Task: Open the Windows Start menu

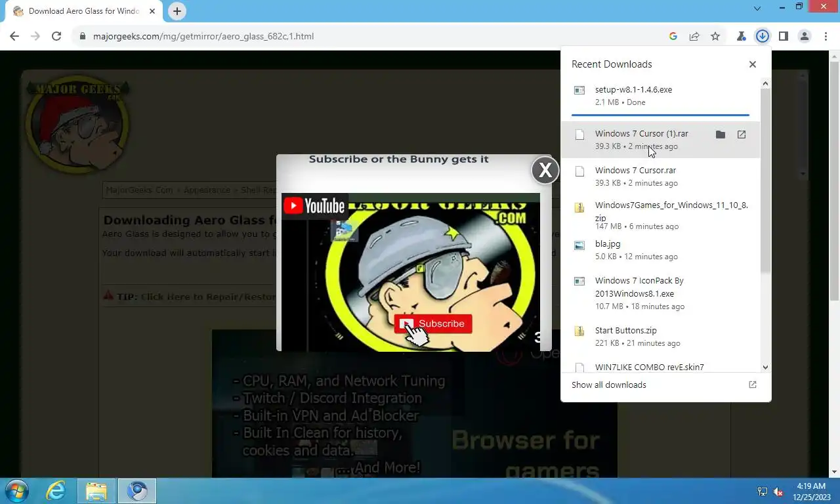Action: click(16, 491)
